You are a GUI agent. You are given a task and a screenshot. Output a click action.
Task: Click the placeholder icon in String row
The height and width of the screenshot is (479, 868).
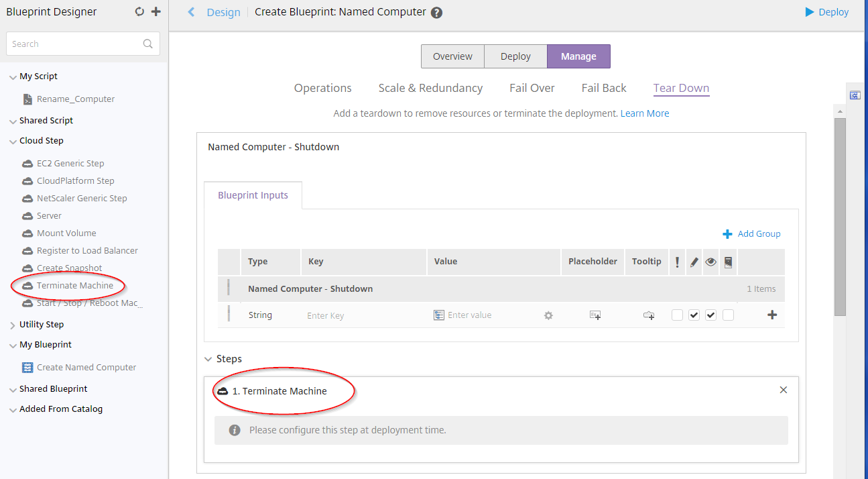(595, 315)
